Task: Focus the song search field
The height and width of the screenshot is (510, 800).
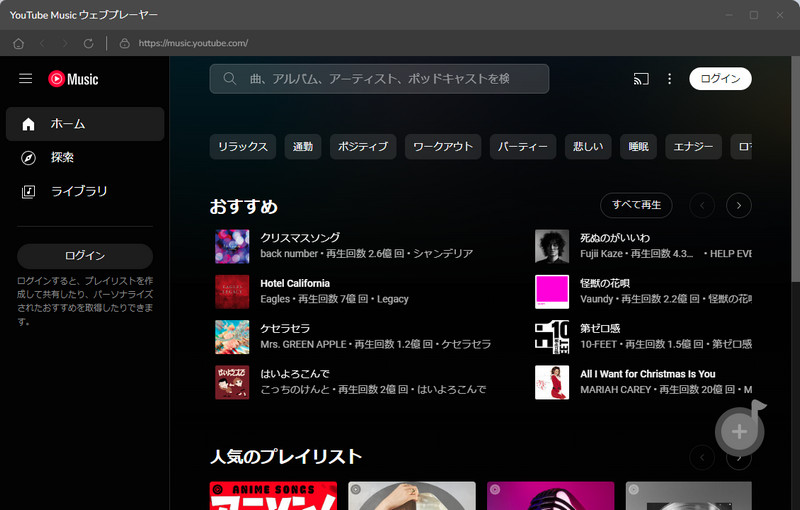Action: pos(379,79)
